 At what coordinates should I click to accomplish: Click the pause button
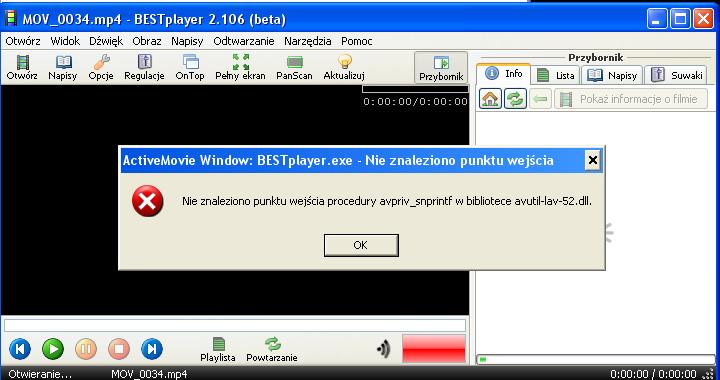click(x=86, y=349)
